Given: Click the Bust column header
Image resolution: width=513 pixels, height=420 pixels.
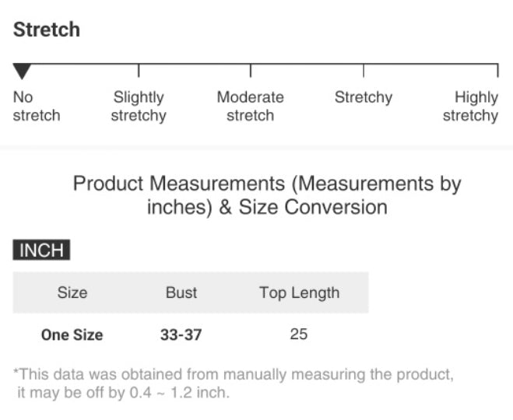Looking at the screenshot, I should point(181,293).
